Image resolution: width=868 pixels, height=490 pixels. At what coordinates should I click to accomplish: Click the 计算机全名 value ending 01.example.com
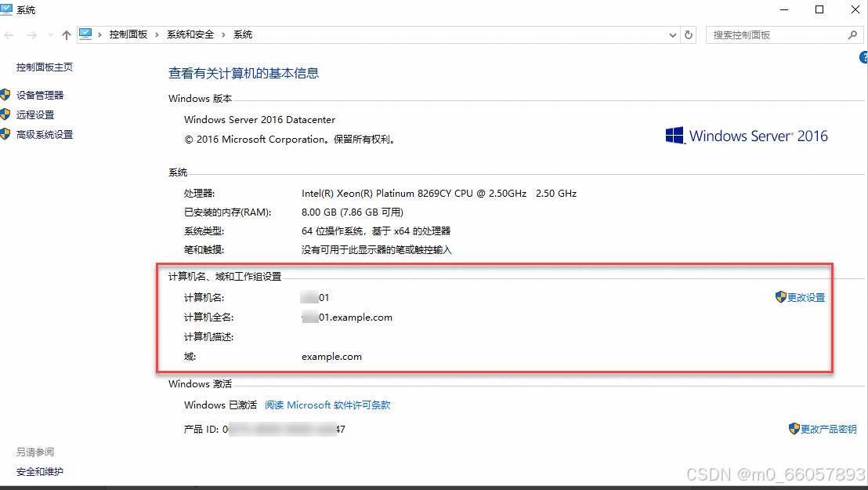click(x=347, y=318)
